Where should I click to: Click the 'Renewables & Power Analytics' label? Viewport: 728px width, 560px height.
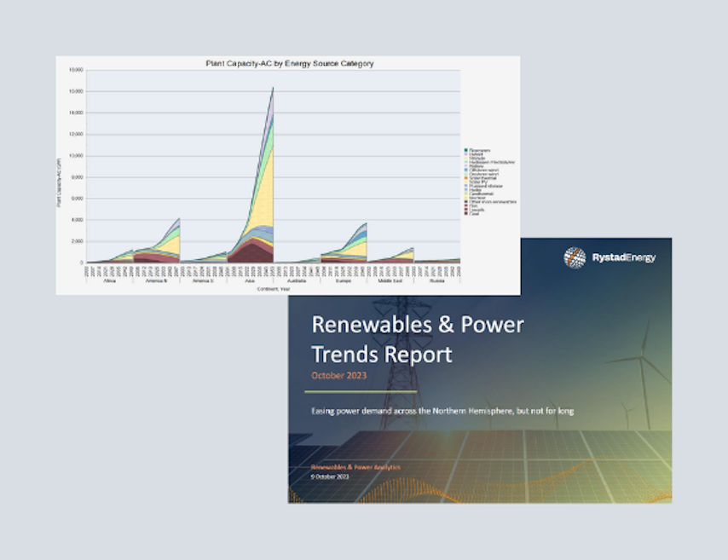click(355, 467)
